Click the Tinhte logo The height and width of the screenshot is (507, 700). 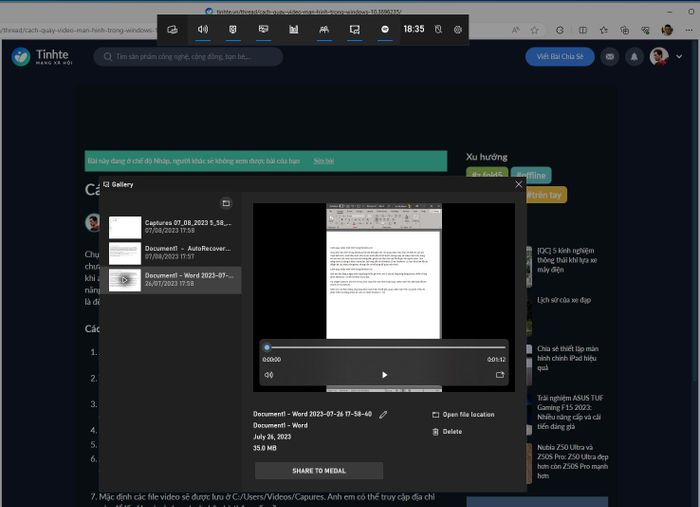(x=42, y=57)
